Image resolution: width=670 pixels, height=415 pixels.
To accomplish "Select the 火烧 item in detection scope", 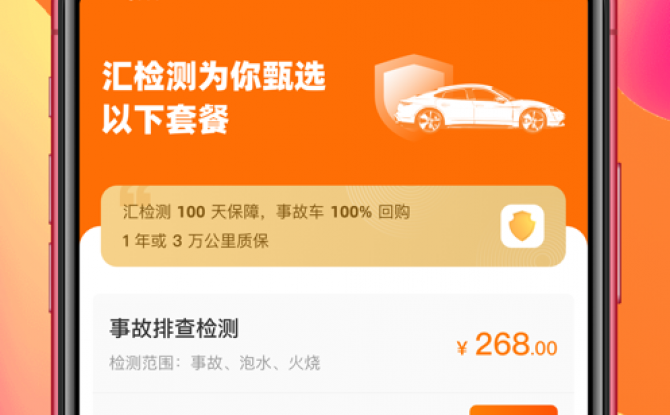I will point(304,363).
